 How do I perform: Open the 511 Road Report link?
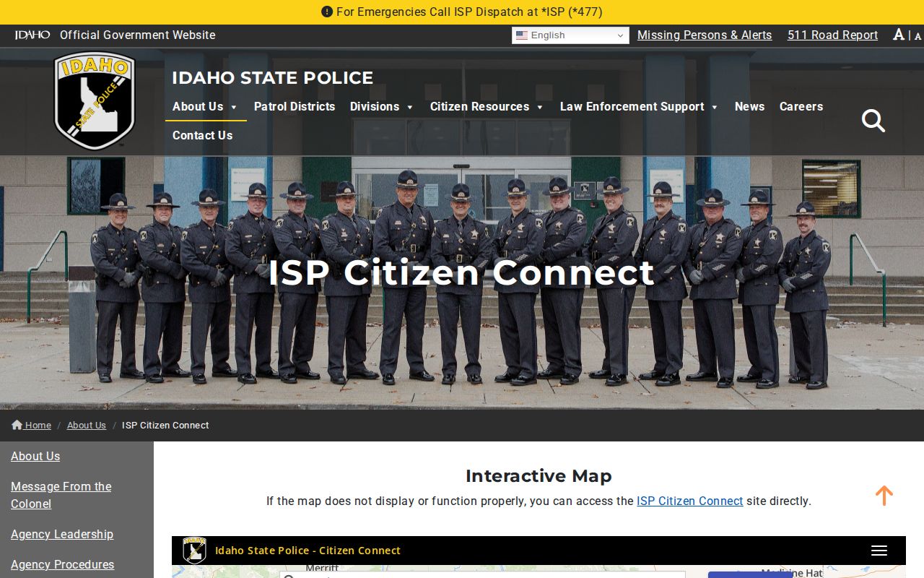(x=832, y=35)
